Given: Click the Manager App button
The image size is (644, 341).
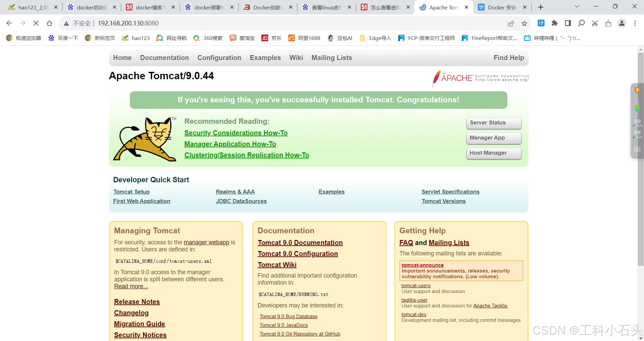Looking at the screenshot, I should pyautogui.click(x=494, y=138).
